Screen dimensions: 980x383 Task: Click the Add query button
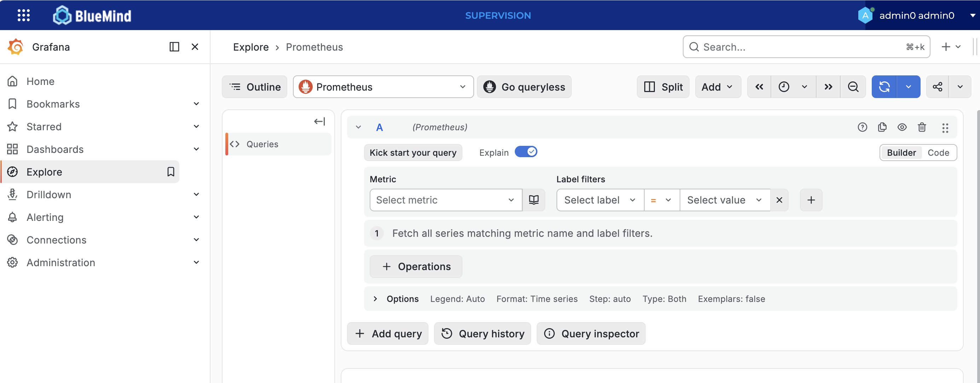tap(388, 333)
